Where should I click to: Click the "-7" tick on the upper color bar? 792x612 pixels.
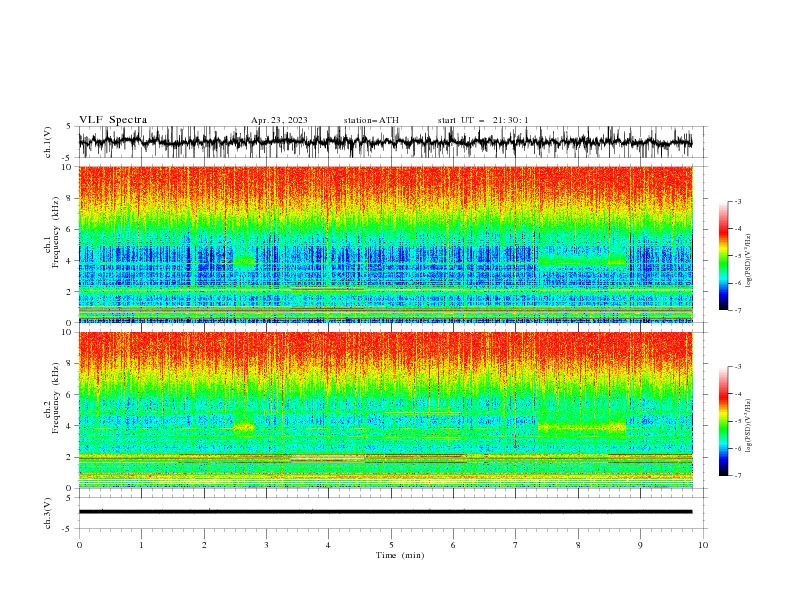[737, 310]
